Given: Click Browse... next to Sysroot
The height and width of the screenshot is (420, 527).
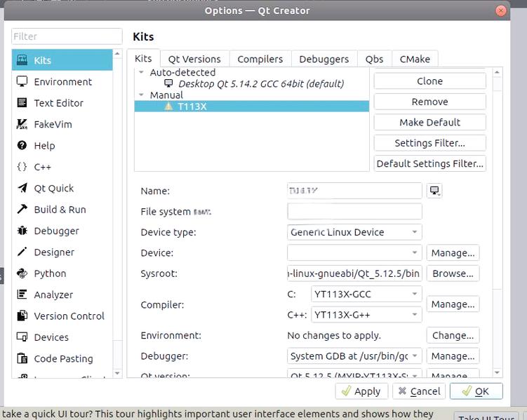Looking at the screenshot, I should 453,273.
